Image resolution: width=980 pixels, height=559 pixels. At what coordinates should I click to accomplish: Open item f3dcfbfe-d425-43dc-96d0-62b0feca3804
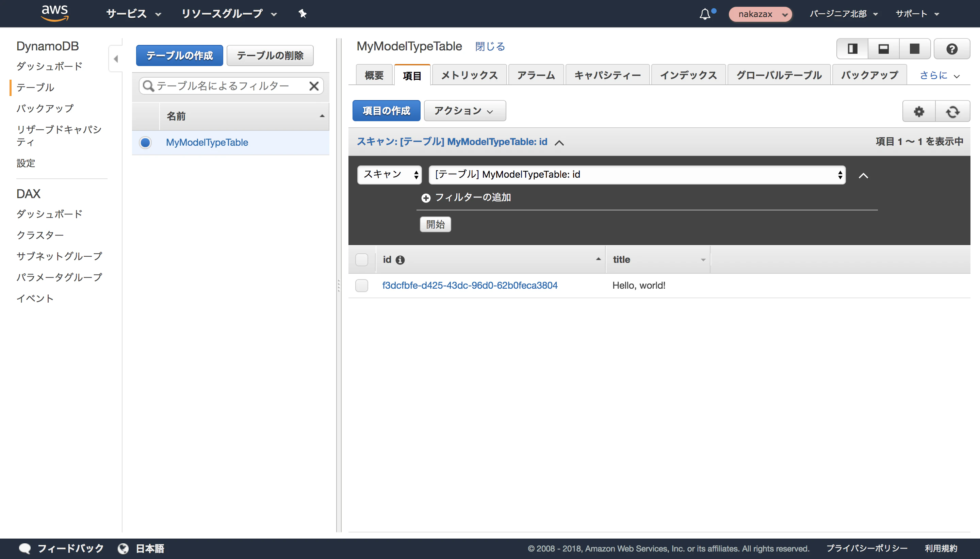point(470,286)
